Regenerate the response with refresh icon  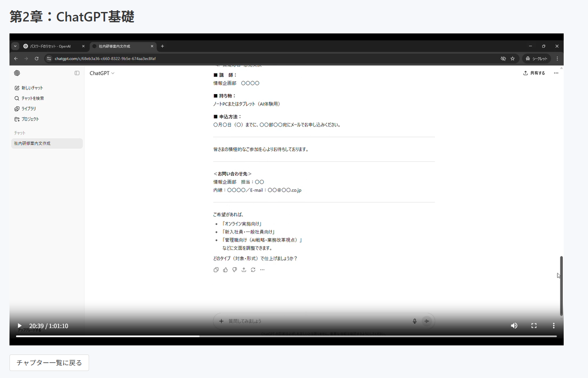[253, 270]
